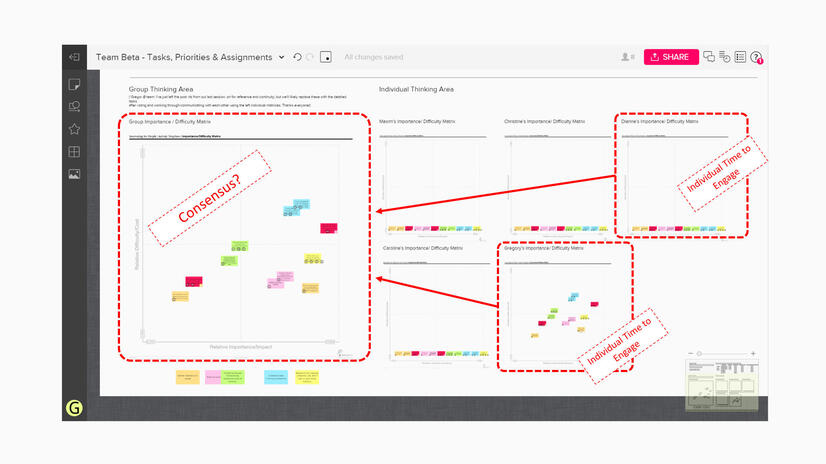Open the grid layout tool
This screenshot has height=464, width=826.
tap(73, 152)
